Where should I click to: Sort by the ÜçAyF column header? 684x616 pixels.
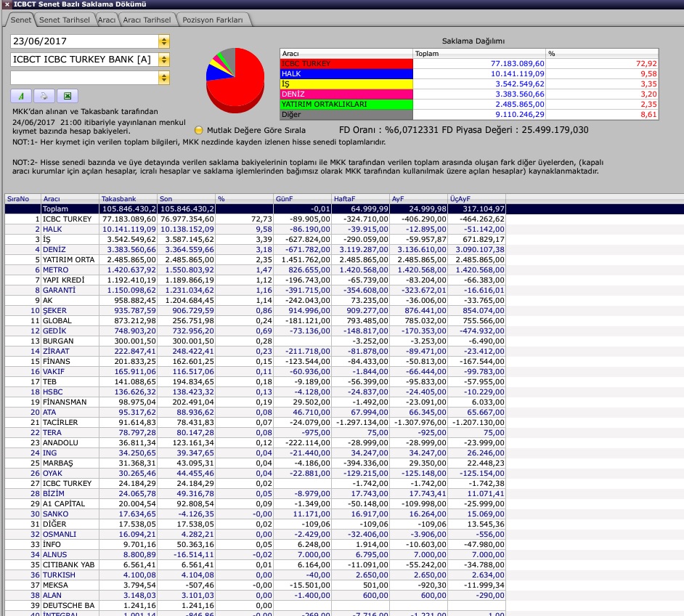[x=477, y=199]
